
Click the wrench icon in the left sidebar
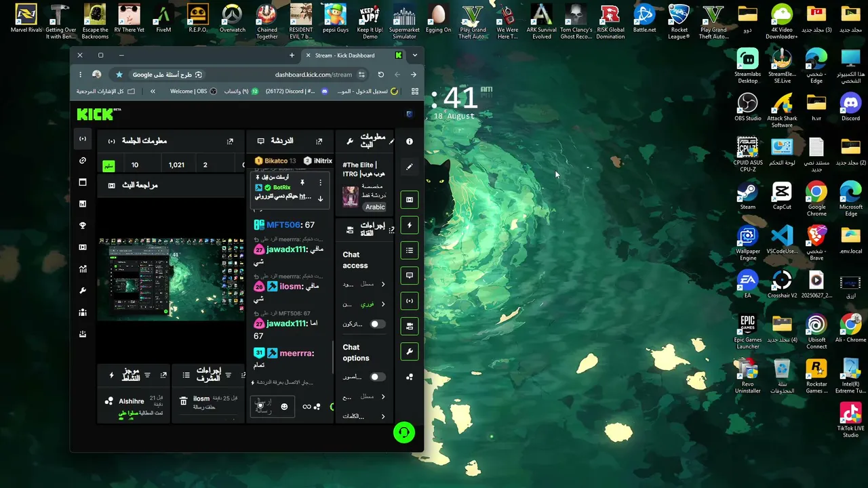point(83,291)
